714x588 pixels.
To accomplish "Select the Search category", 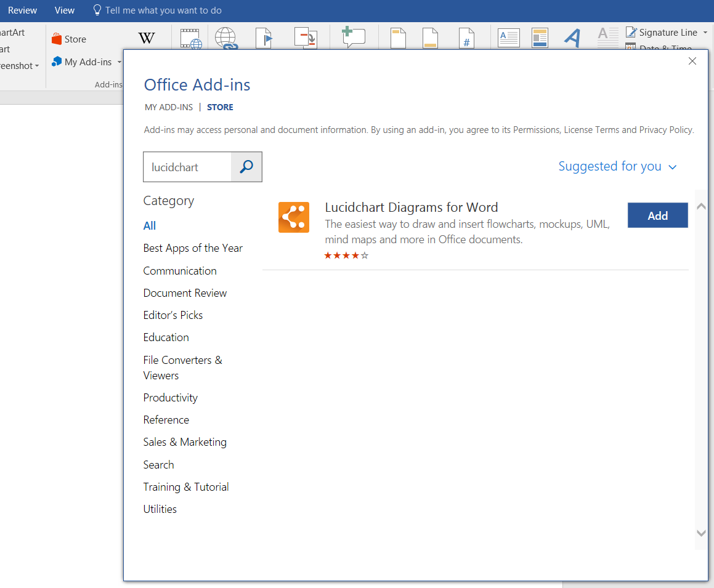I will [158, 465].
